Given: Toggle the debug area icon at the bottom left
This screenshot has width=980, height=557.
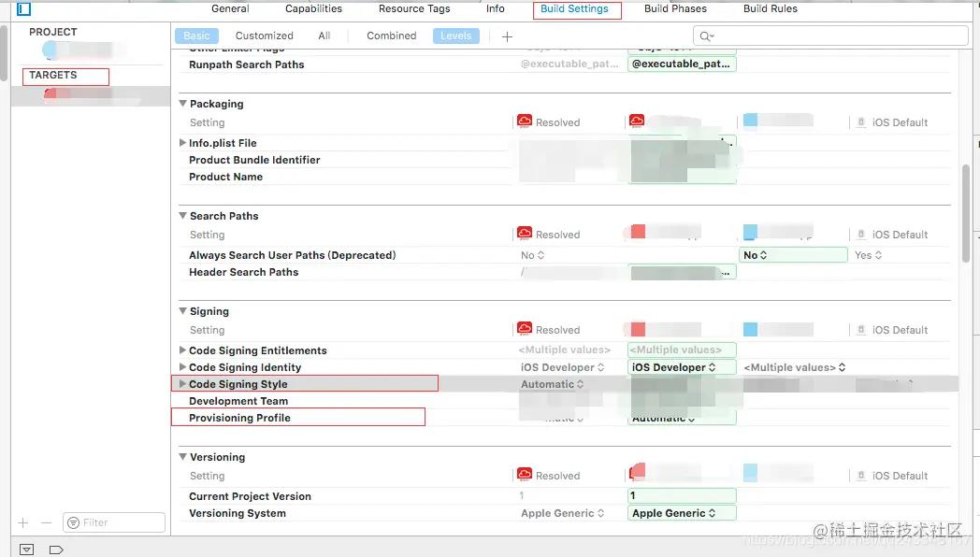Looking at the screenshot, I should pos(26,550).
